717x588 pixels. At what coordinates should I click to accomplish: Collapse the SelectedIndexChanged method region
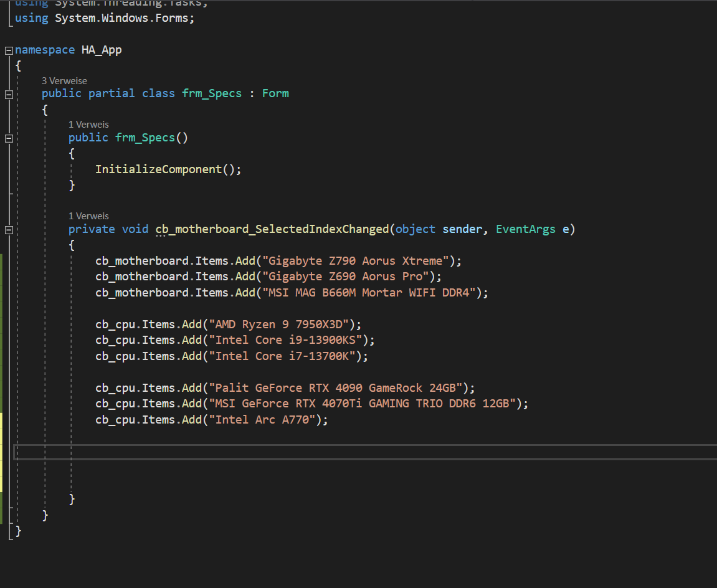click(x=8, y=229)
